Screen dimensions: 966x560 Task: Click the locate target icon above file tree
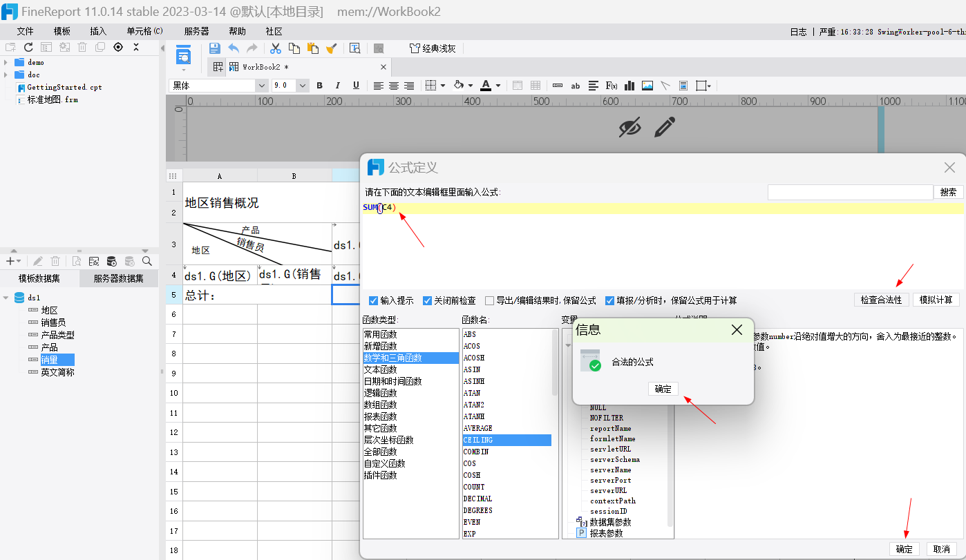[118, 47]
